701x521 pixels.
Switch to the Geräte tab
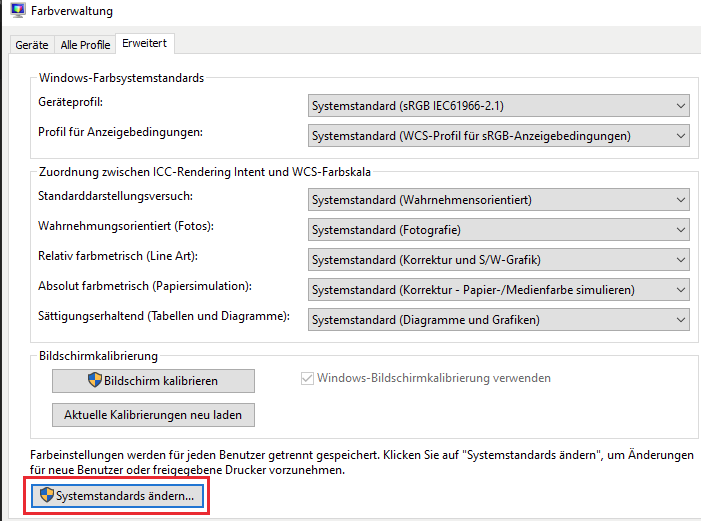(x=32, y=45)
